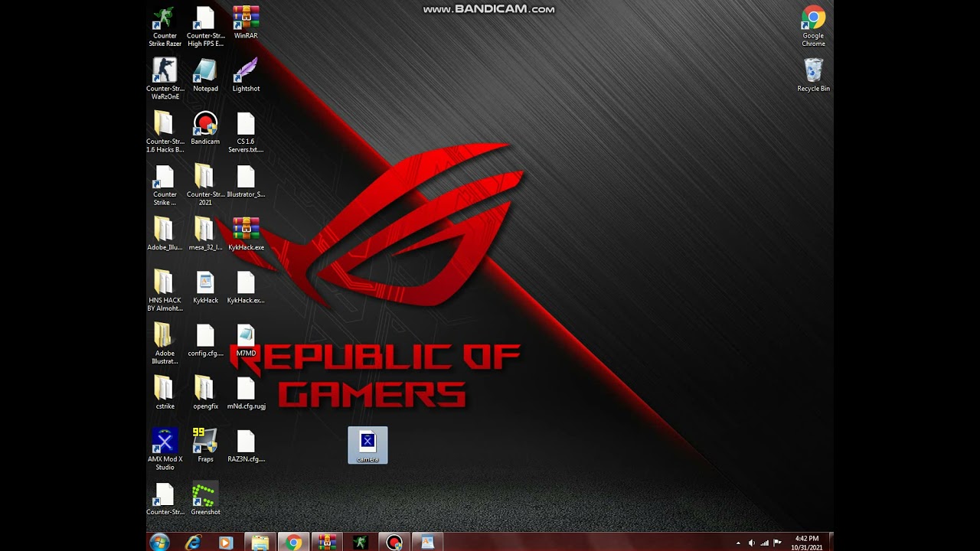Select the config.cfg file icon
Image resolution: width=980 pixels, height=551 pixels.
205,339
